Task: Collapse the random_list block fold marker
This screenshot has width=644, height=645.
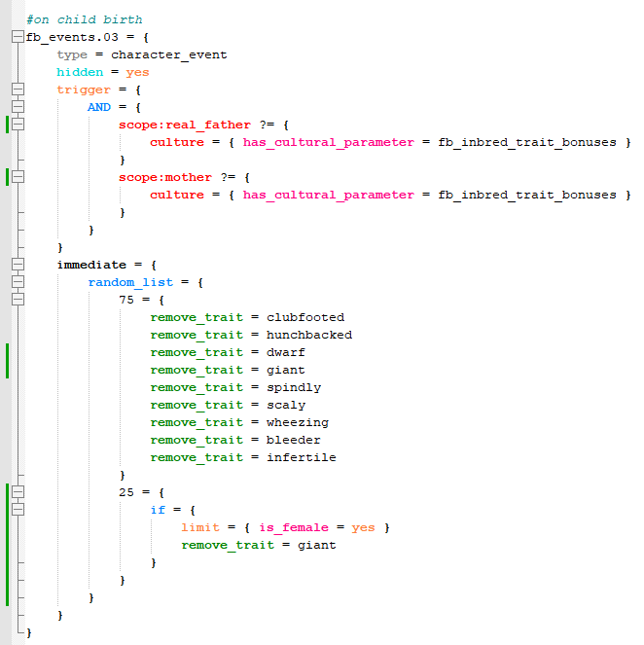Action: (x=18, y=282)
